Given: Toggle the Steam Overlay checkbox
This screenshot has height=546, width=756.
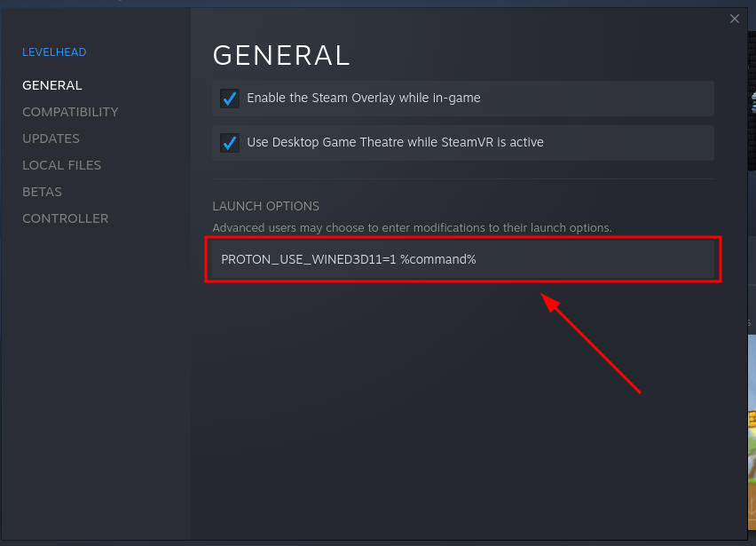Looking at the screenshot, I should [x=230, y=99].
